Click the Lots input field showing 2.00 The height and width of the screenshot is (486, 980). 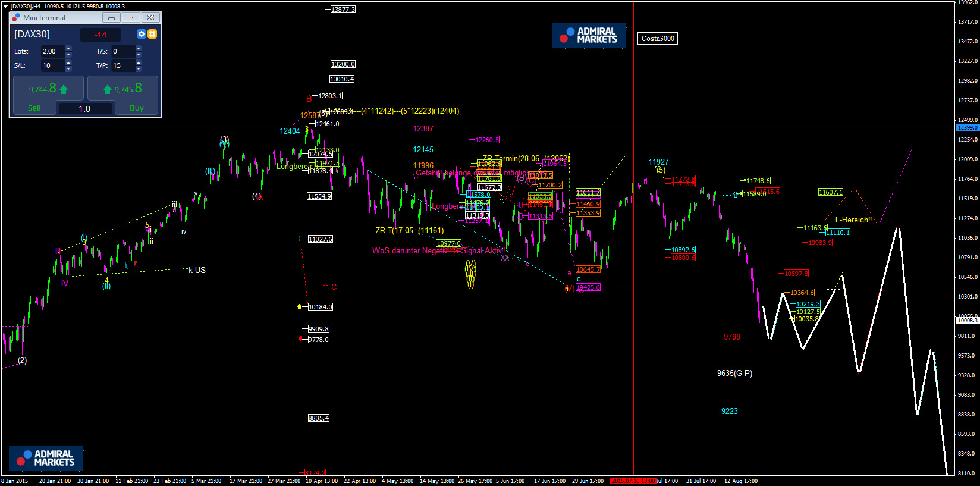[x=52, y=51]
